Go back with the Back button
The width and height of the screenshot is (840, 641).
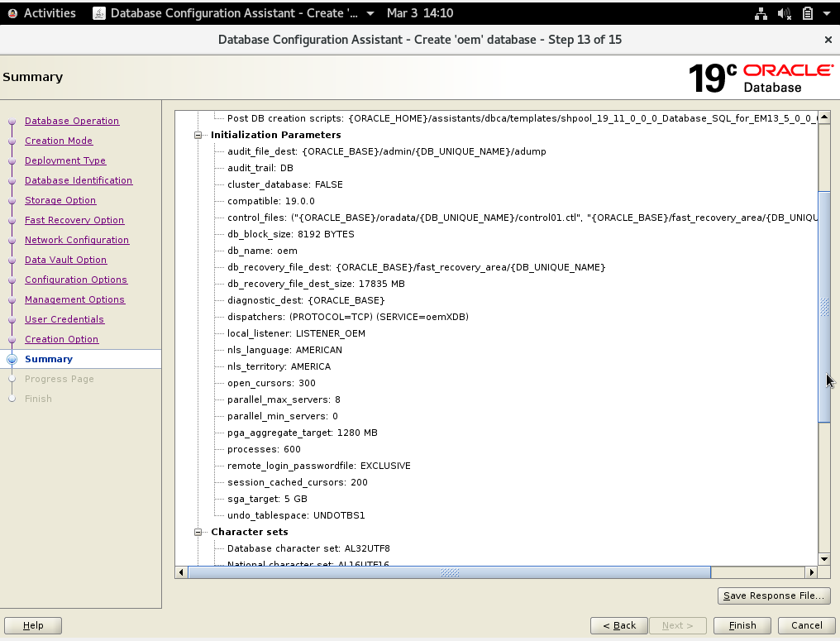(618, 625)
